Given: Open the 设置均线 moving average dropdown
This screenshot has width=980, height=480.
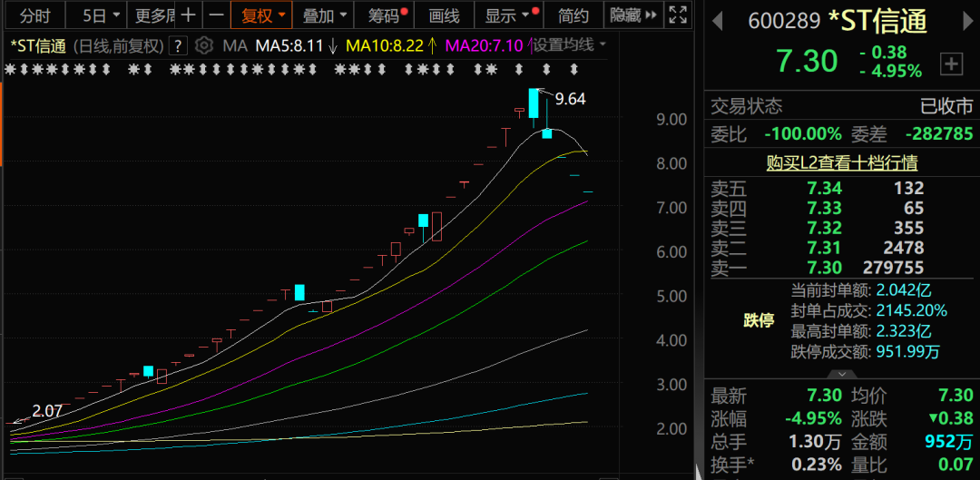Looking at the screenshot, I should pyautogui.click(x=570, y=45).
